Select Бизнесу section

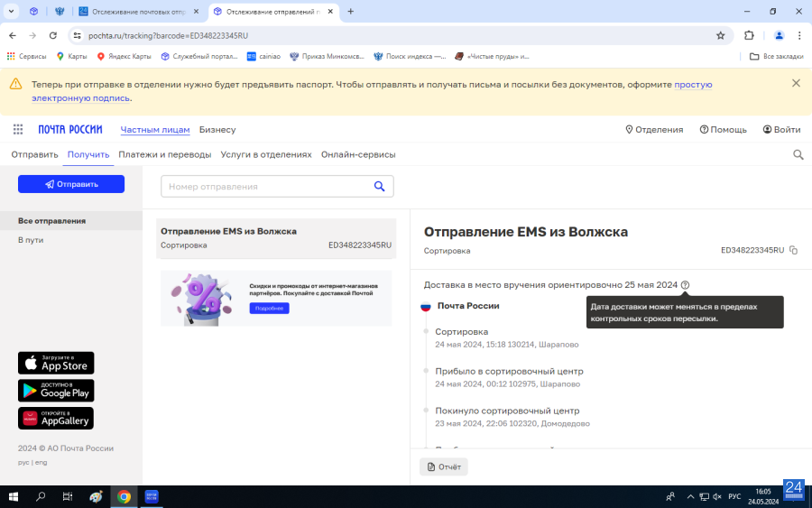(217, 130)
